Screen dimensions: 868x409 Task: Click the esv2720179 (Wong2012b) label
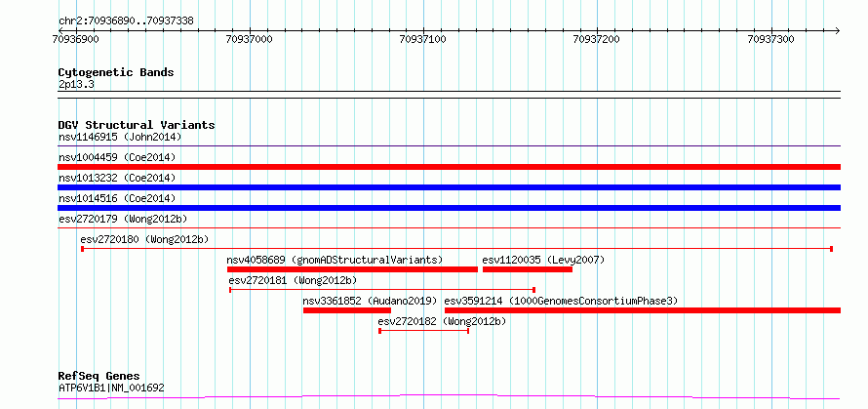pos(123,219)
